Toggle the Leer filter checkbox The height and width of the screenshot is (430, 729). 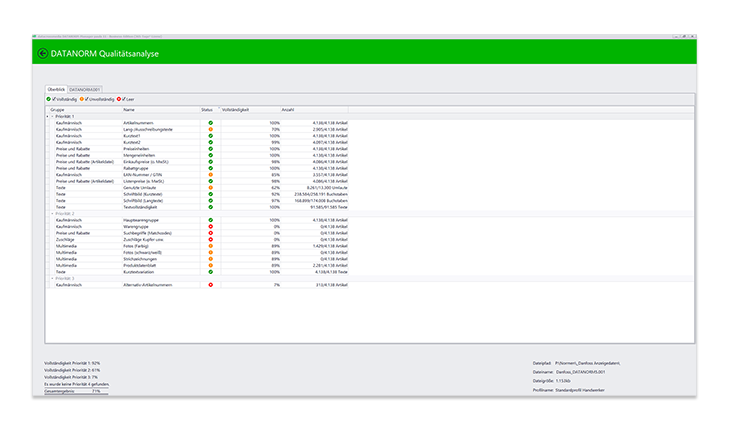coord(124,99)
